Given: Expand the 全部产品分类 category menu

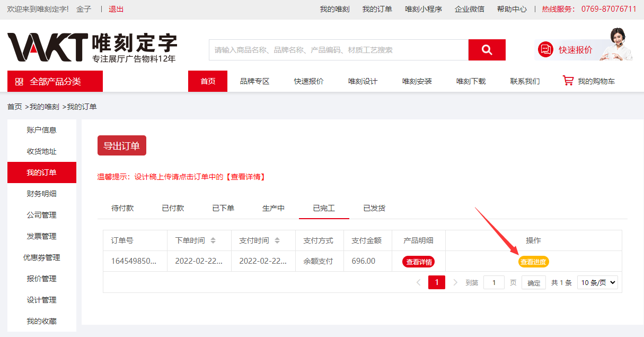Looking at the screenshot, I should tap(55, 81).
